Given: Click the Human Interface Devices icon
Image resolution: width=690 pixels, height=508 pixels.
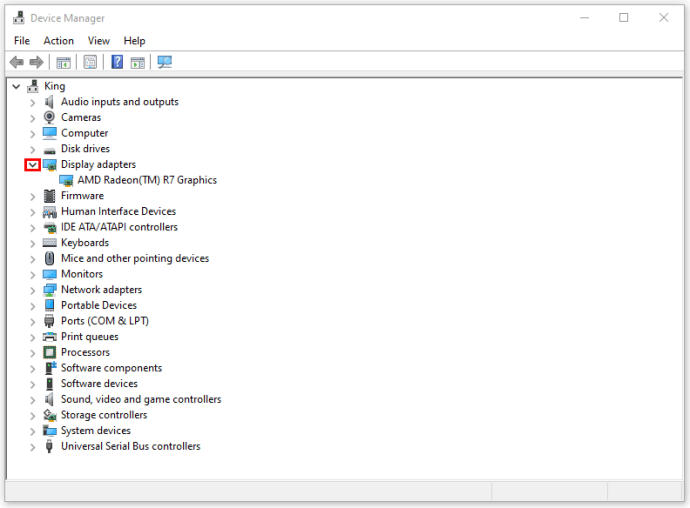Looking at the screenshot, I should click(x=50, y=212).
